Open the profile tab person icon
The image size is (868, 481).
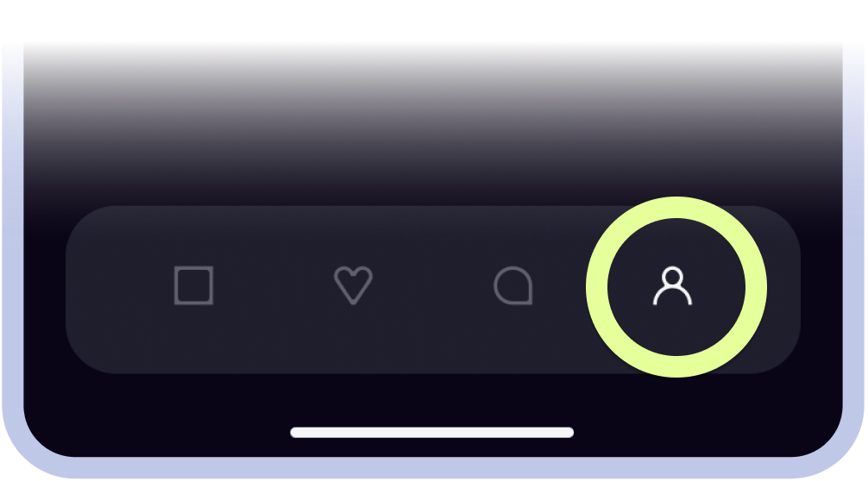tap(673, 286)
